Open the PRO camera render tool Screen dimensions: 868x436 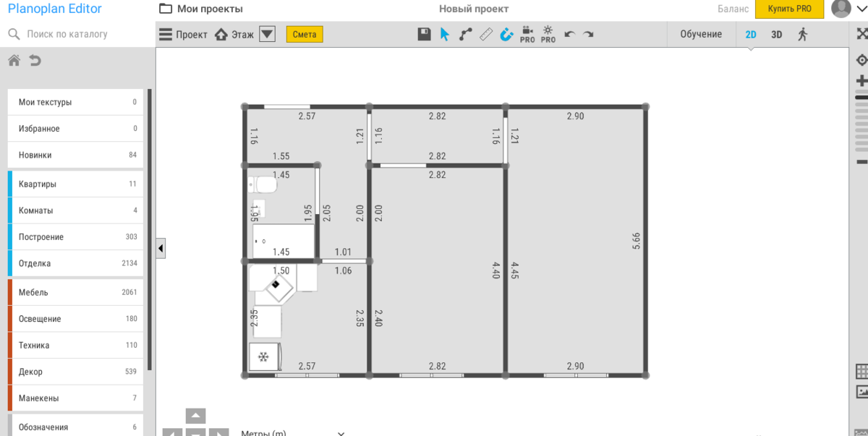[527, 34]
